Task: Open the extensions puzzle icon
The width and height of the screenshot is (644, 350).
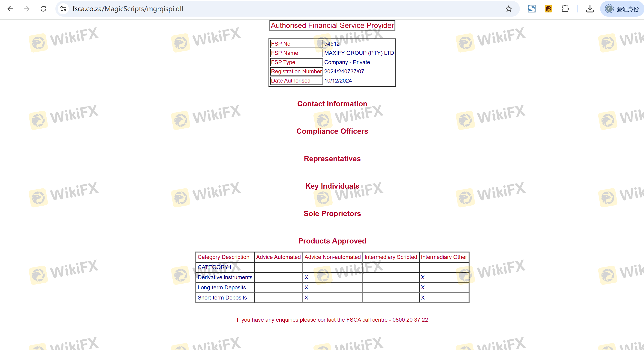Action: coord(565,9)
